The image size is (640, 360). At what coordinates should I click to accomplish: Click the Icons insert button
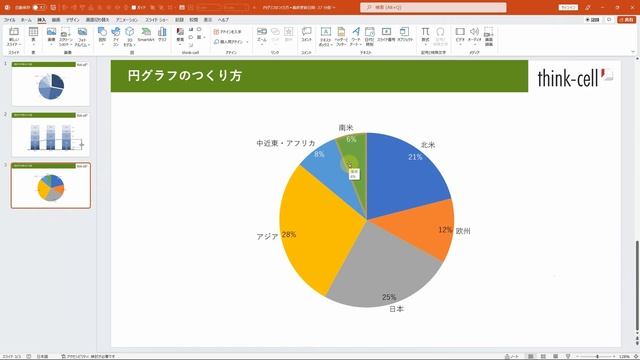[116, 37]
